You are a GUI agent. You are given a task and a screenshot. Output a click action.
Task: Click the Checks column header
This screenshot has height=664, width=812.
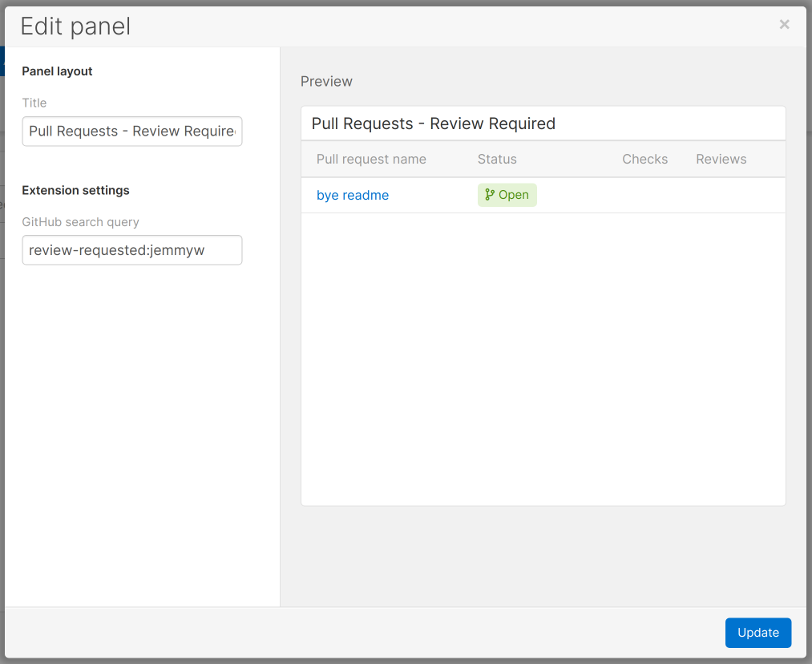(644, 159)
